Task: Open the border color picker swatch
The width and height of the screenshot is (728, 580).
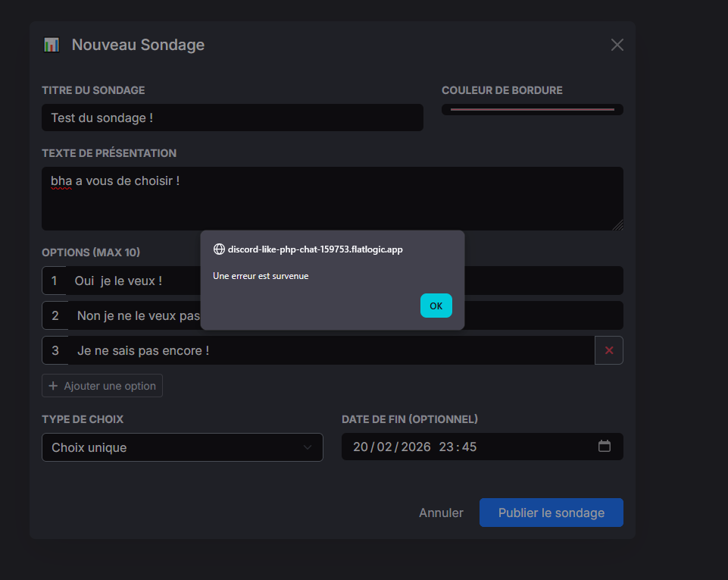Action: [x=532, y=110]
